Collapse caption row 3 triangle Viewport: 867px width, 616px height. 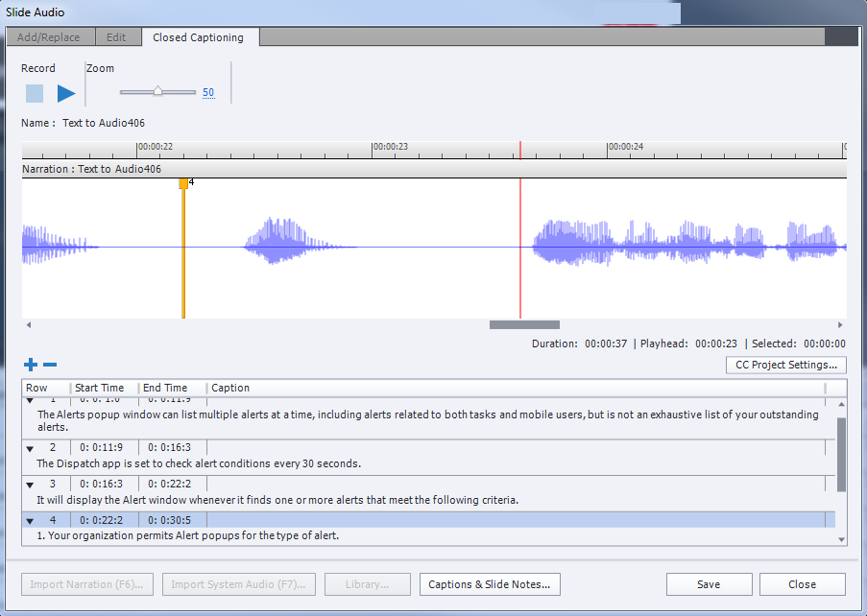pyautogui.click(x=30, y=485)
